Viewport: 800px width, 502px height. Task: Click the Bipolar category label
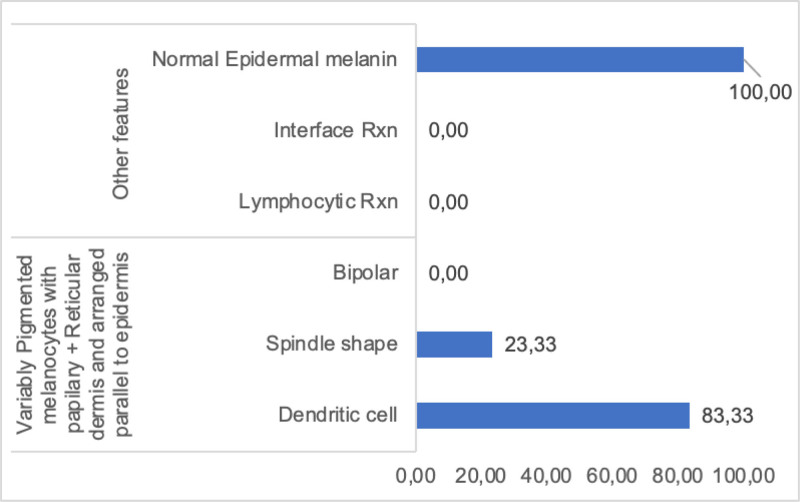pyautogui.click(x=368, y=273)
